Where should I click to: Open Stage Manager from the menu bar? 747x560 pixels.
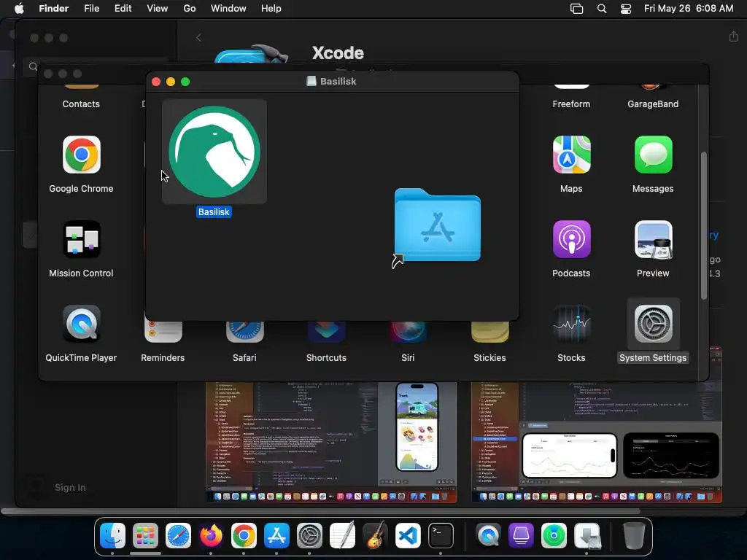pyautogui.click(x=576, y=9)
